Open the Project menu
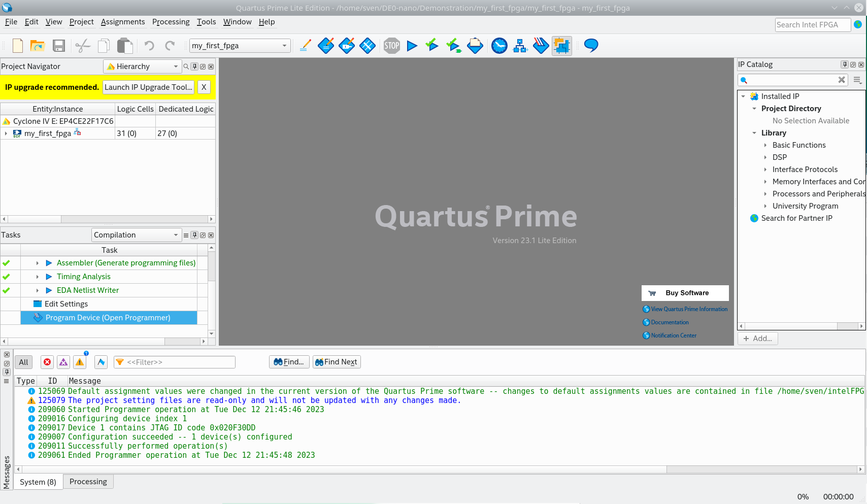867x504 pixels. 81,22
